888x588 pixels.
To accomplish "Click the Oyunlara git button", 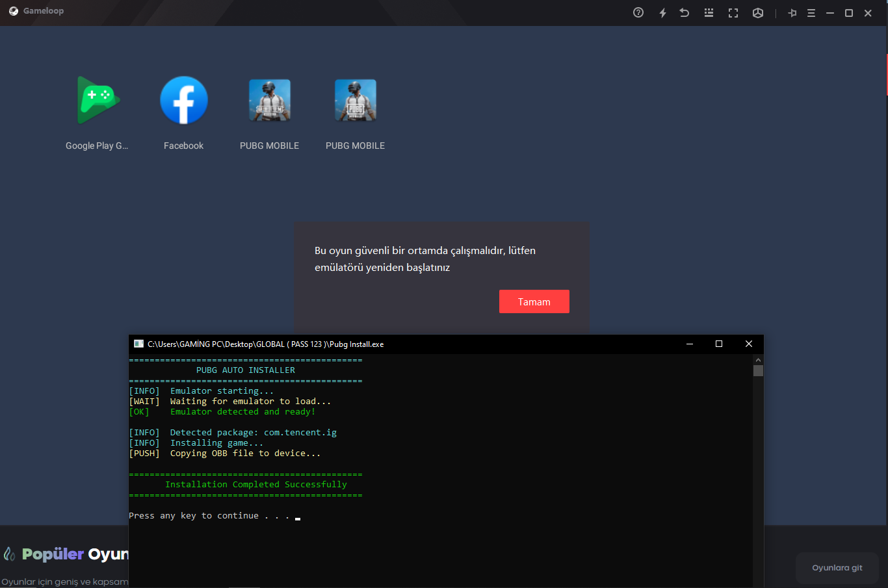I will 837,568.
